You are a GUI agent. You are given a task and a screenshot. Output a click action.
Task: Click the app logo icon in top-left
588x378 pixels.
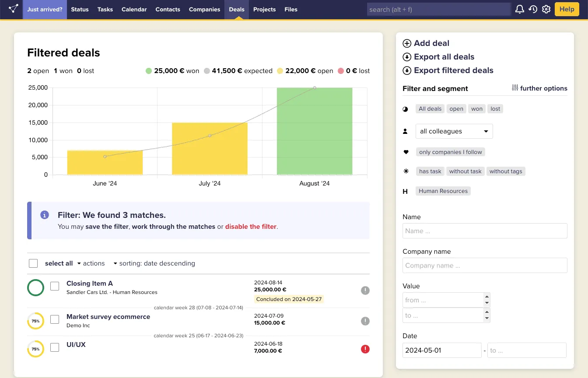tap(13, 9)
